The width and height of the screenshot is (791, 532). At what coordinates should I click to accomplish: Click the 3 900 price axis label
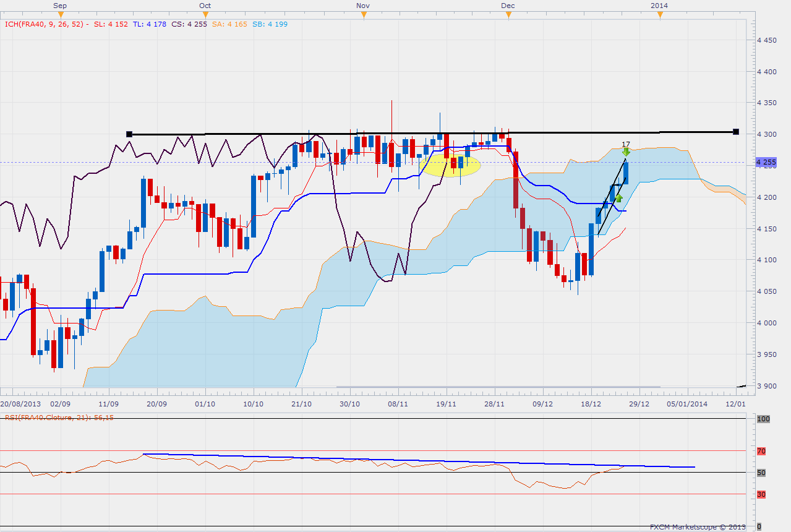[766, 386]
